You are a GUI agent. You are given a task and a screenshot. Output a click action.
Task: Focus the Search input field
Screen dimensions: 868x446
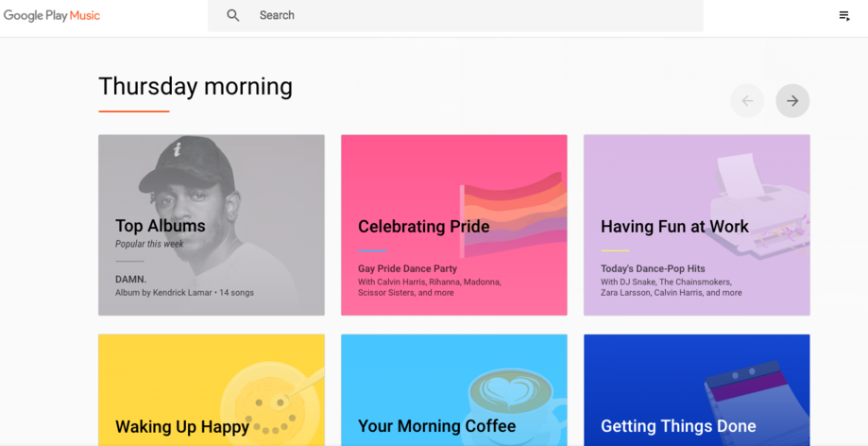point(455,15)
